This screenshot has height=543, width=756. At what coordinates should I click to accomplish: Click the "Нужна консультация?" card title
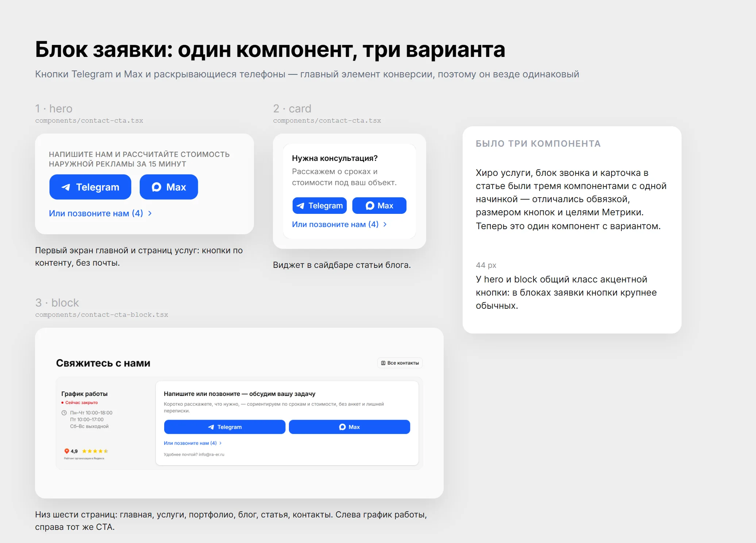coord(335,158)
